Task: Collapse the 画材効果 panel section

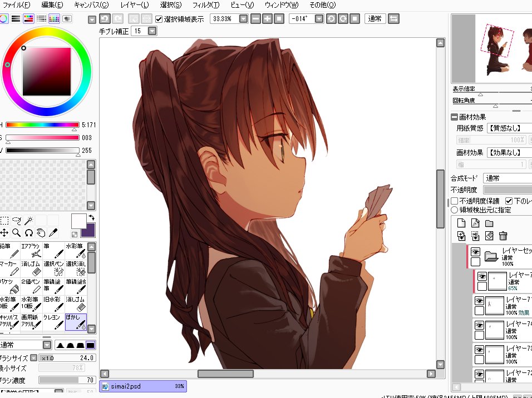Action: [454, 117]
